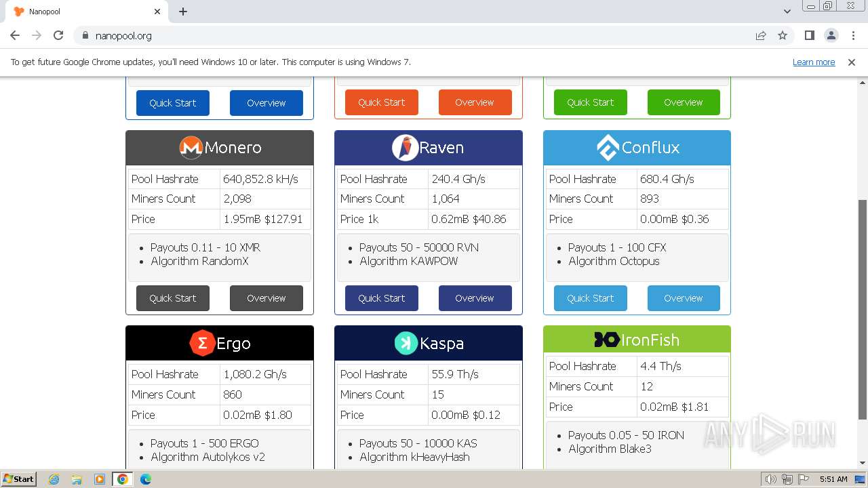Click Monero Quick Start button

[173, 298]
